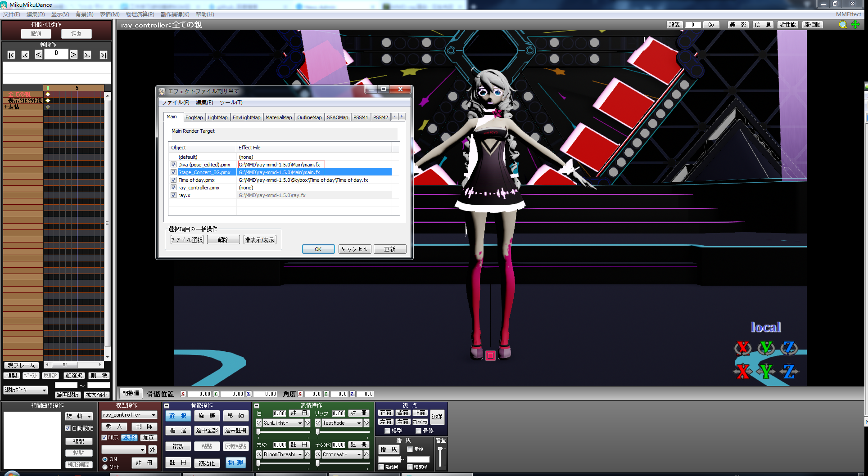
Task: Click the green cross view move icon
Action: coord(855,25)
